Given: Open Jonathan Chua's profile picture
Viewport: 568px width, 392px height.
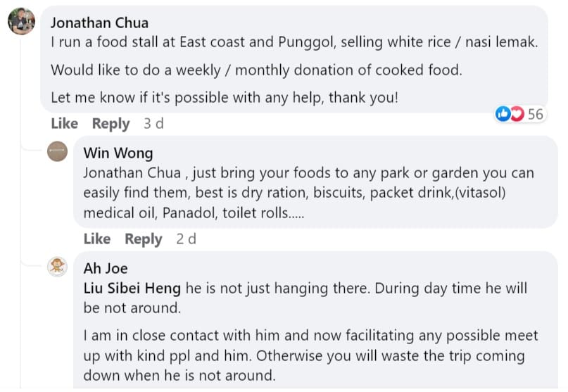Looking at the screenshot, I should click(21, 21).
